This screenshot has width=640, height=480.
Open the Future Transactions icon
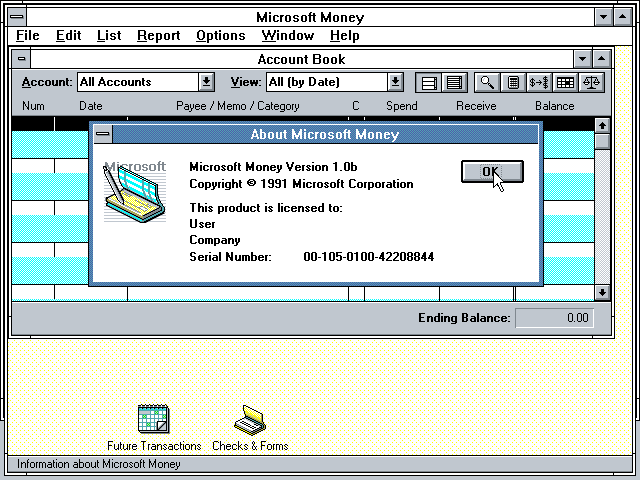[x=153, y=419]
